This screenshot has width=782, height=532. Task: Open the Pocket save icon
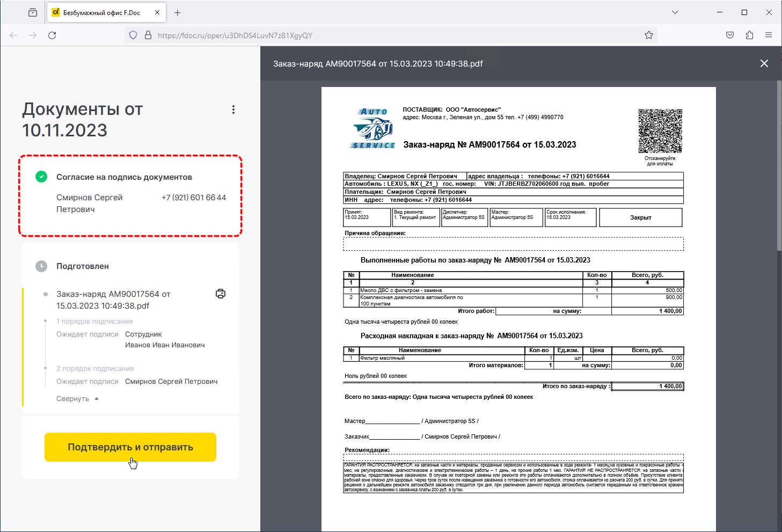pyautogui.click(x=730, y=35)
